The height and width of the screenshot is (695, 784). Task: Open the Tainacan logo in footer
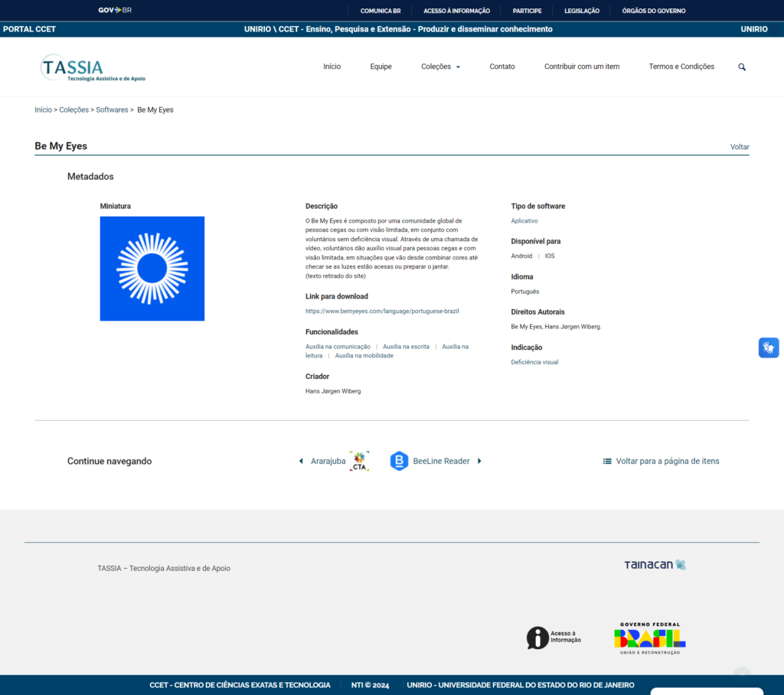655,565
